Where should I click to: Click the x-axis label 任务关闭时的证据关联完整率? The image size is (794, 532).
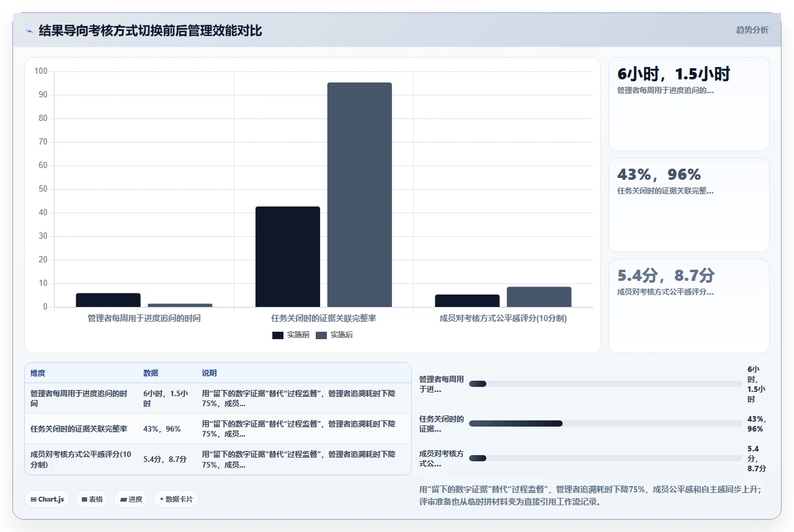click(x=324, y=318)
